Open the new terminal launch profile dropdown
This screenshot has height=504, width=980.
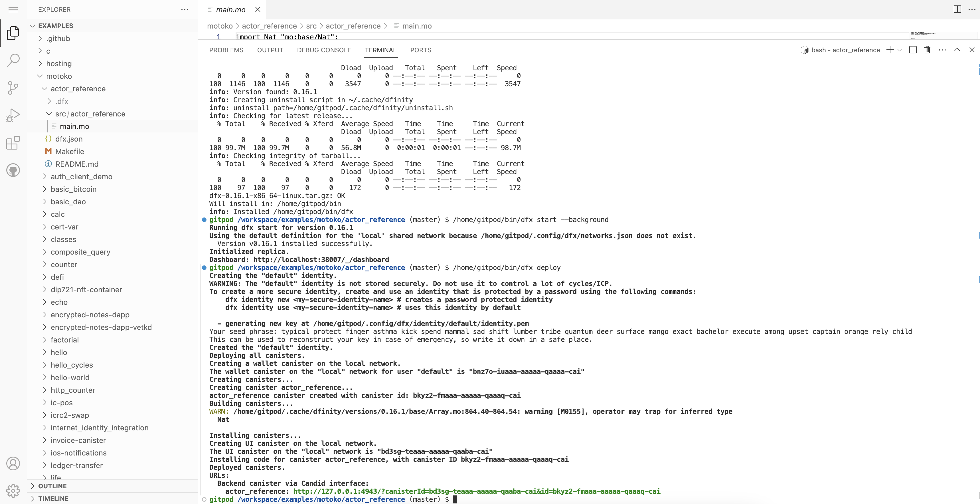click(900, 50)
